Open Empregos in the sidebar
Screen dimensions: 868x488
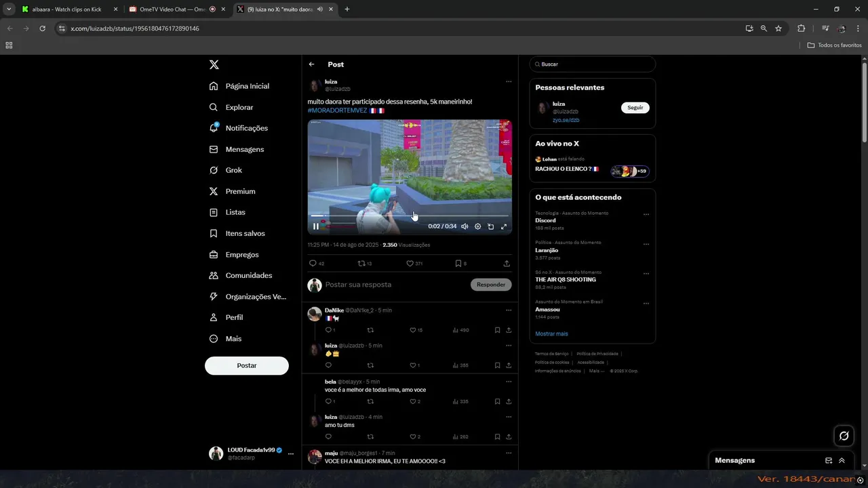pos(234,254)
